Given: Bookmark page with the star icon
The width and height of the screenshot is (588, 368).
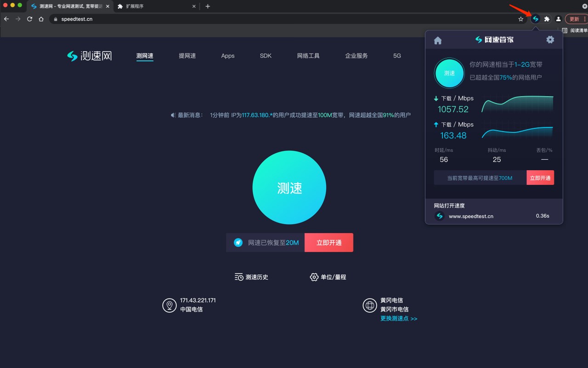Looking at the screenshot, I should pyautogui.click(x=520, y=19).
